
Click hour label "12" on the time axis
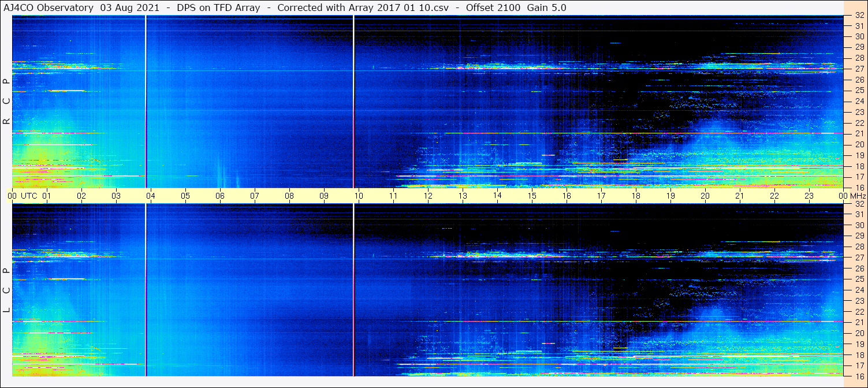tap(428, 196)
